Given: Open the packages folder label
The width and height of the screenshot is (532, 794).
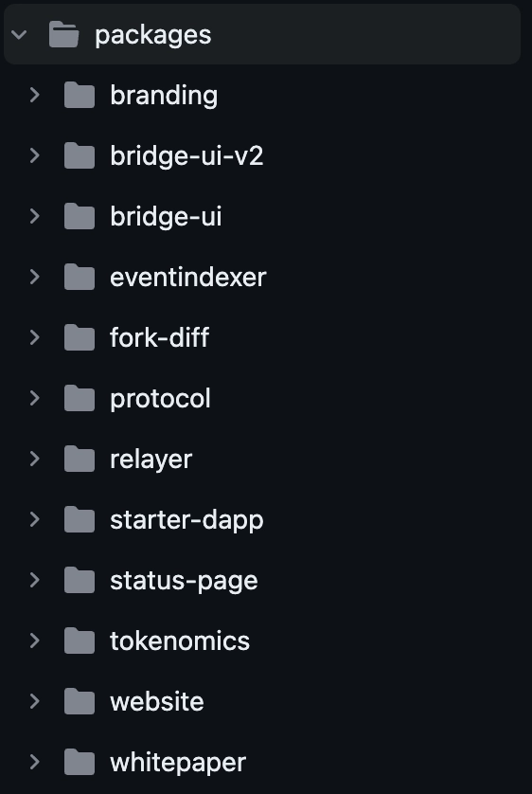Looking at the screenshot, I should point(153,35).
